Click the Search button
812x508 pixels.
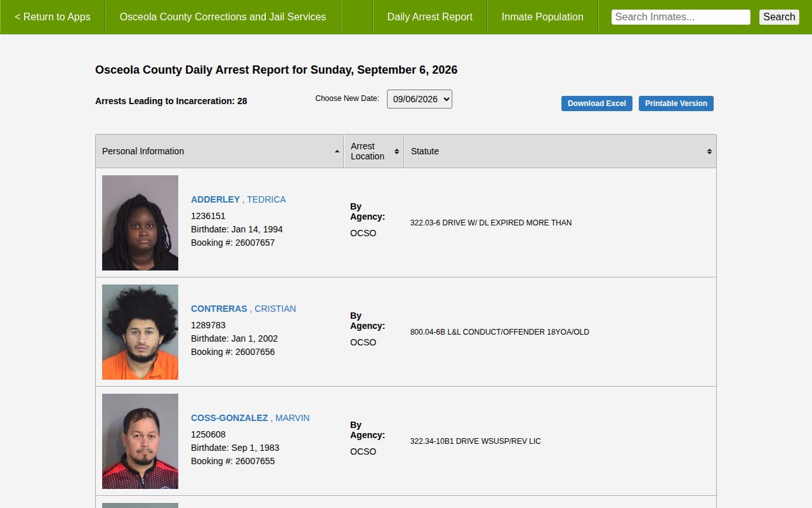click(779, 17)
